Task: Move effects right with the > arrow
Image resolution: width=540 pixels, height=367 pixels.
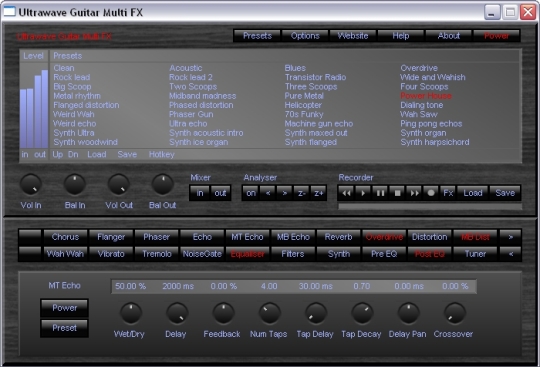Action: pyautogui.click(x=511, y=237)
